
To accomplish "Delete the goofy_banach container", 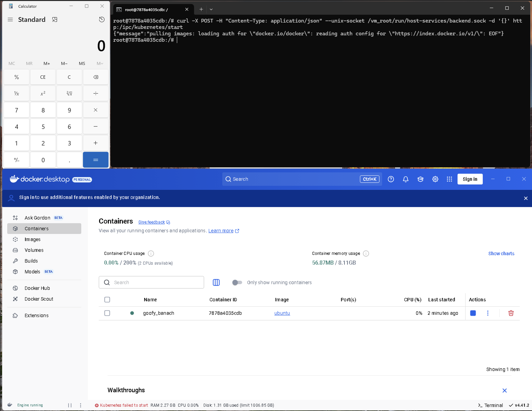I will (x=511, y=313).
